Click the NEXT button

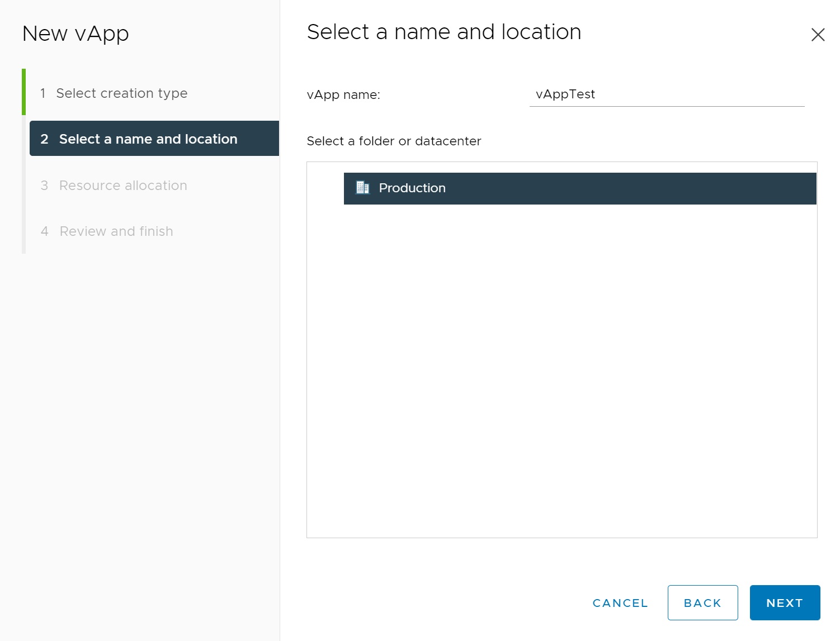[785, 603]
